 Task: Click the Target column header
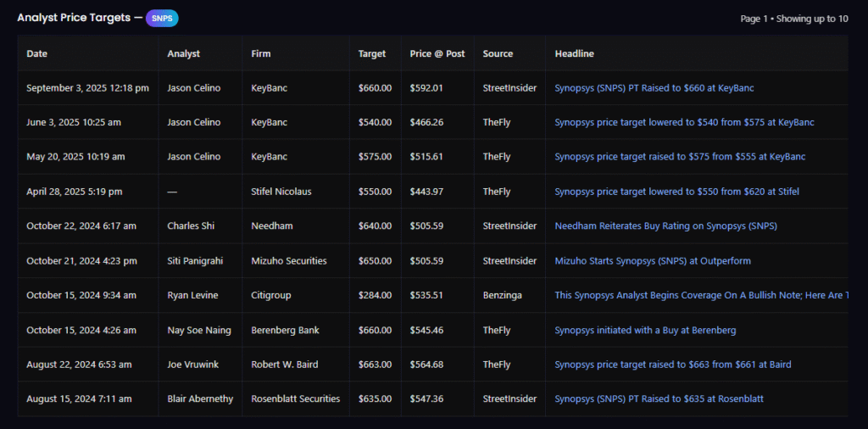(372, 53)
